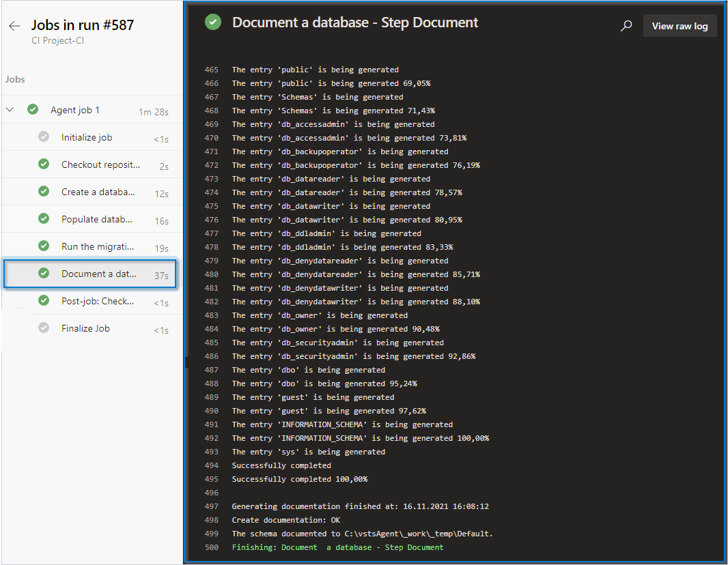Click the Jobs section label

15,80
